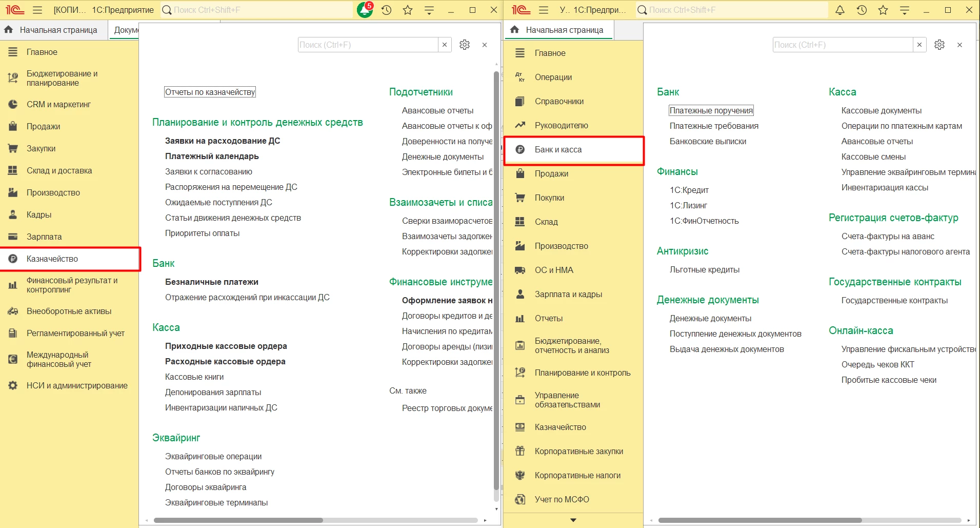The image size is (980, 528).
Task: Open main hamburger menu in right window
Action: pyautogui.click(x=544, y=10)
